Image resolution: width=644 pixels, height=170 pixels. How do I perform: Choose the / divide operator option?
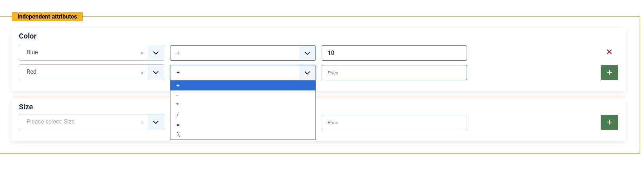point(243,115)
